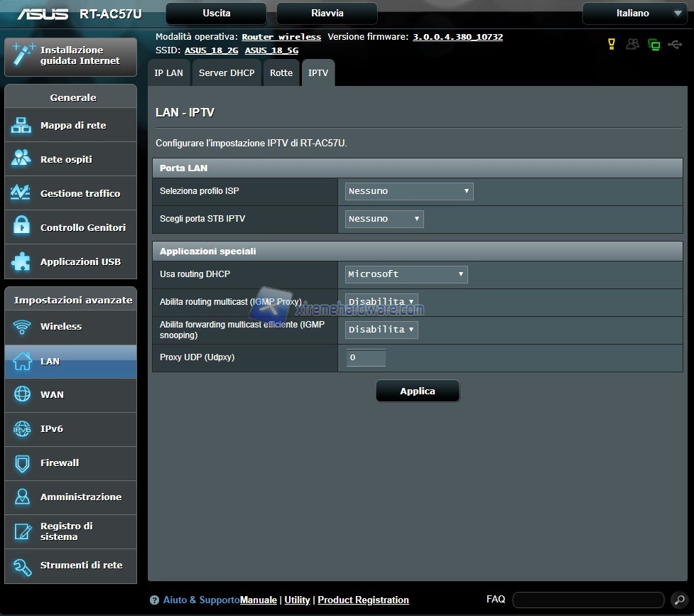Viewport: 694px width, 616px height.
Task: Click the yellow lightbulb status icon
Action: click(611, 44)
